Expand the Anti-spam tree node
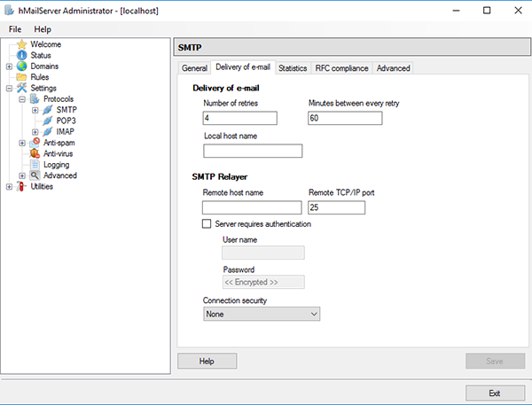This screenshot has width=532, height=405. pyautogui.click(x=22, y=143)
